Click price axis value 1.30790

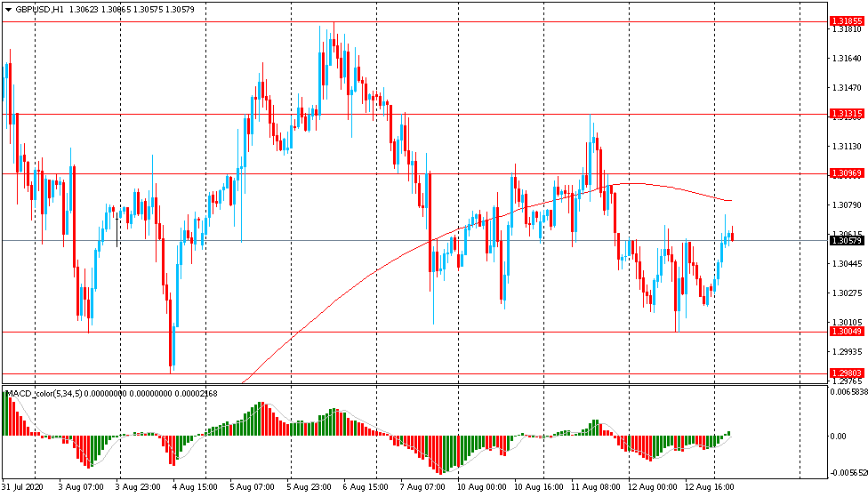(x=847, y=204)
